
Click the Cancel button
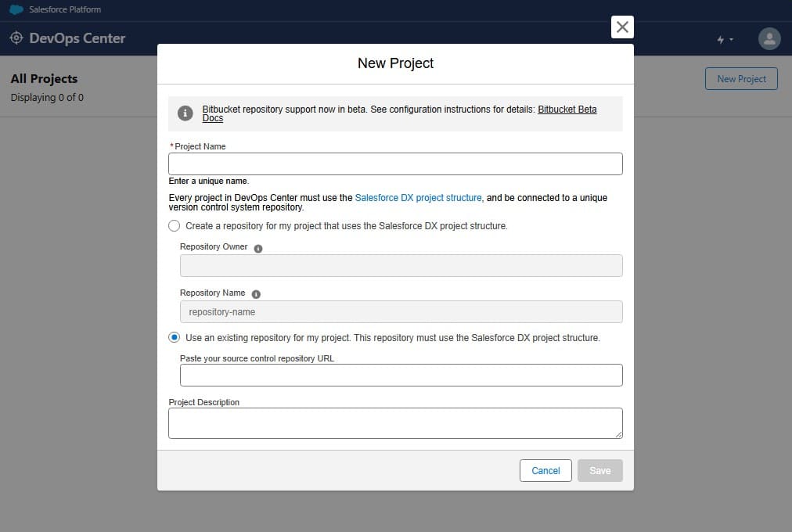coord(545,470)
